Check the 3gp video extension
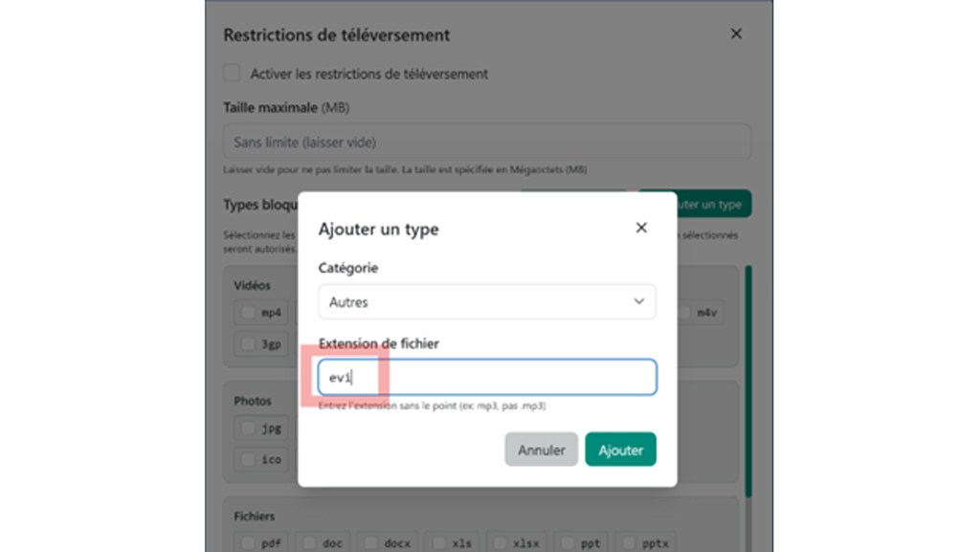The image size is (980, 552). pos(247,342)
